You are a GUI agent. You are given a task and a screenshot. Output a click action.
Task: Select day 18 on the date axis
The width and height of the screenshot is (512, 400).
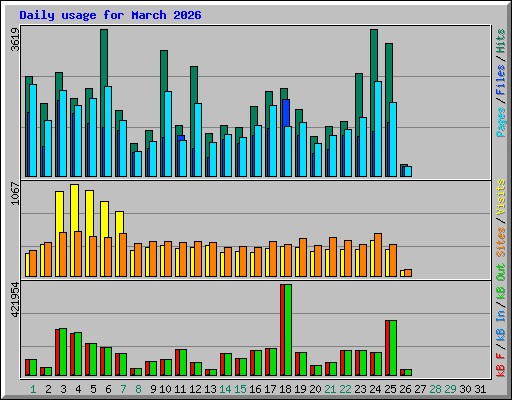[285, 389]
